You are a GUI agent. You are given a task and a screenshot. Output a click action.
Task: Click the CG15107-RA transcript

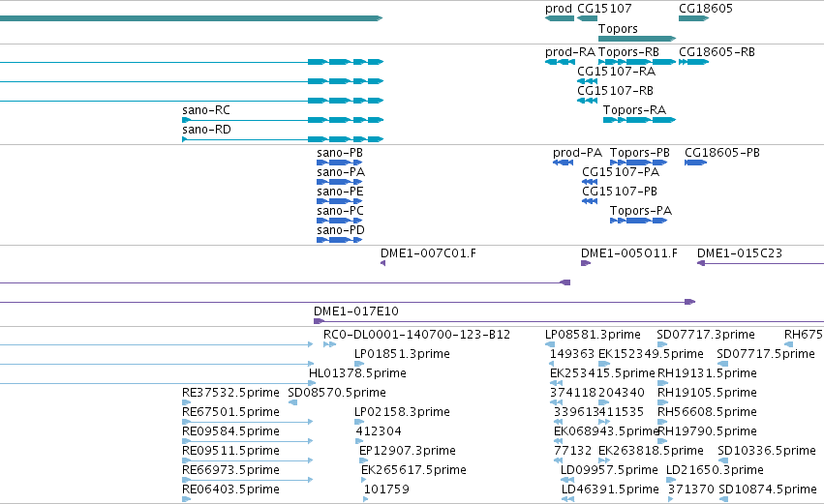(587, 81)
